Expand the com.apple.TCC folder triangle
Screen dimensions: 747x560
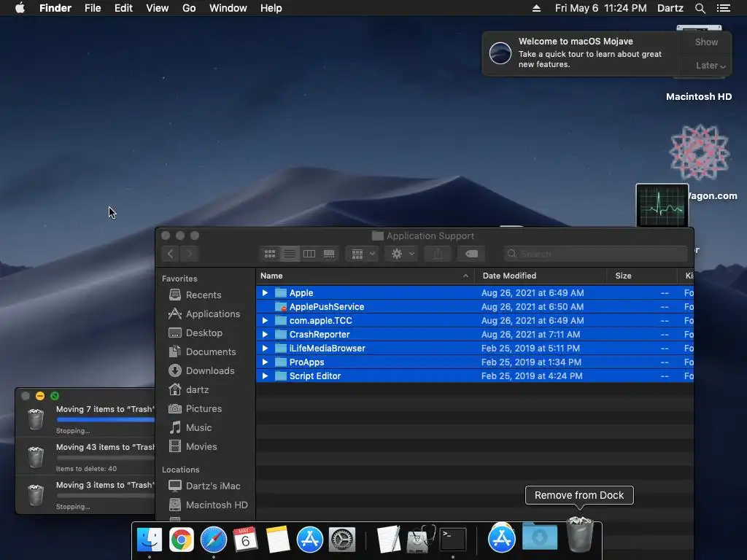pyautogui.click(x=266, y=321)
